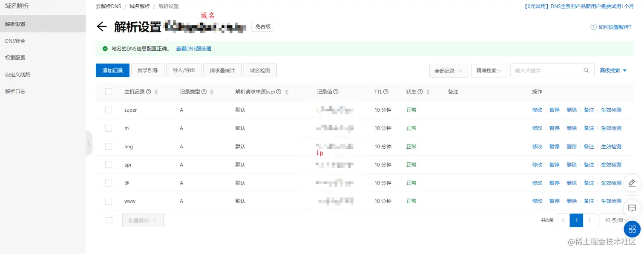
Task: Open the blue floating grid icon
Action: point(632,229)
